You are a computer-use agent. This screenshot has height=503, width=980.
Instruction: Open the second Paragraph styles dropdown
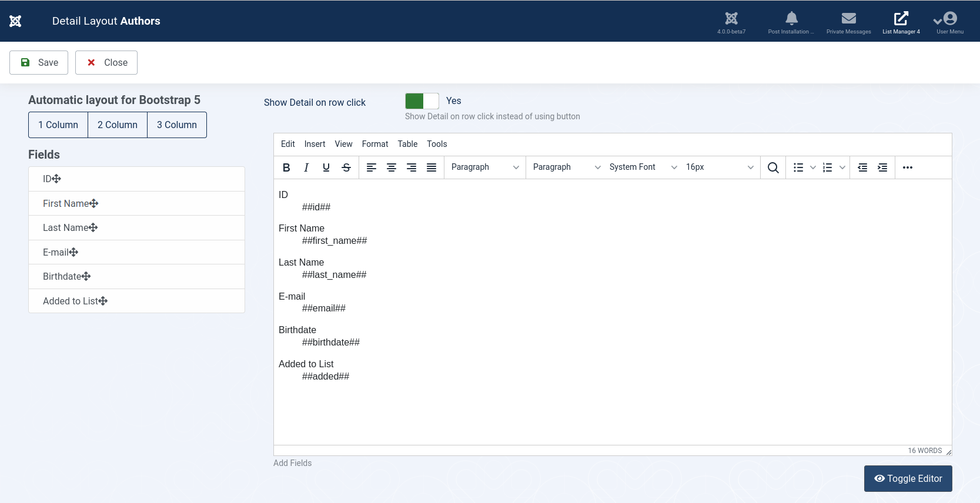pyautogui.click(x=567, y=167)
